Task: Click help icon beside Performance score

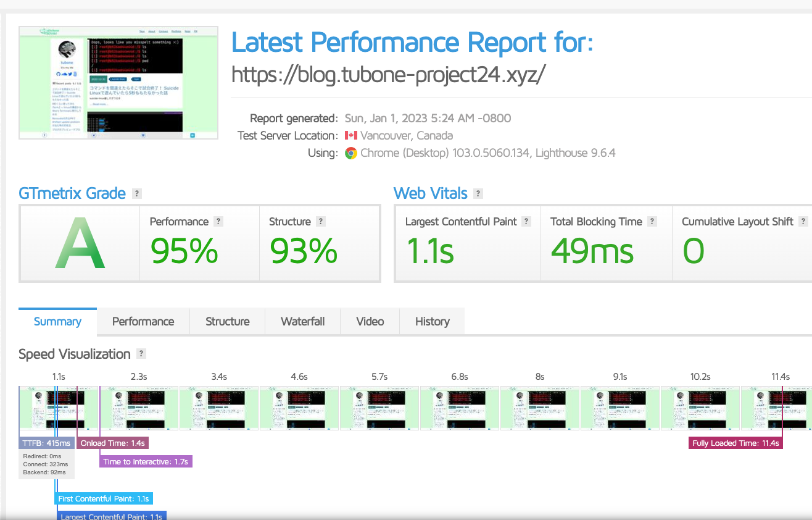Action: (x=218, y=222)
